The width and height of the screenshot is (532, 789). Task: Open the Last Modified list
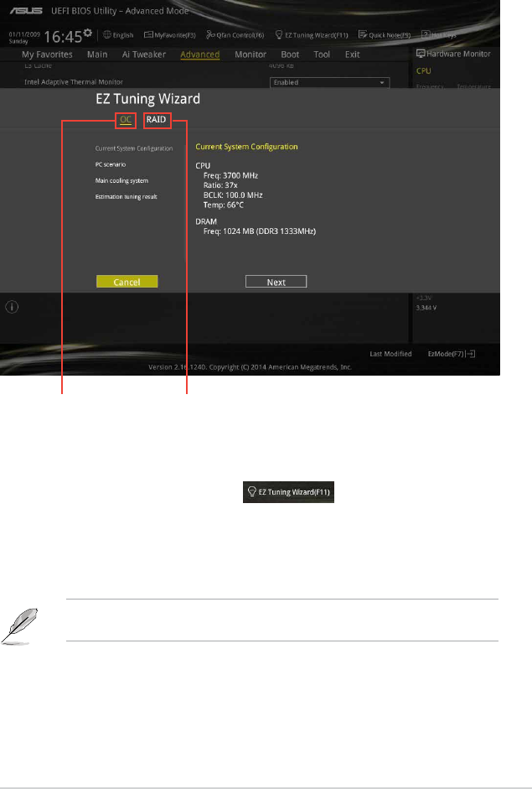(390, 354)
